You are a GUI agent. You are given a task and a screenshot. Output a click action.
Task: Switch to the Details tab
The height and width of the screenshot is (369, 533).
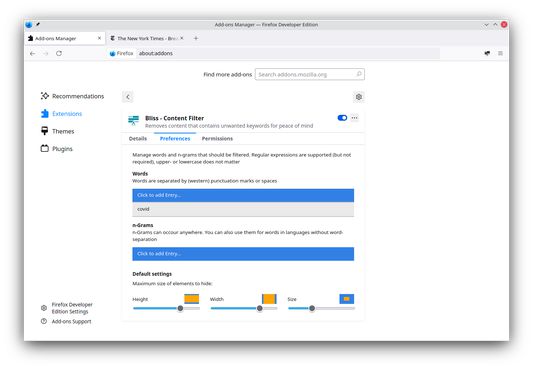pos(138,139)
